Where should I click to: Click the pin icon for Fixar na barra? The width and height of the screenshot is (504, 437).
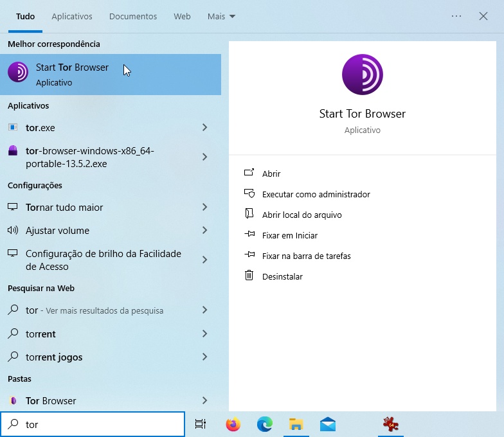pyautogui.click(x=249, y=254)
